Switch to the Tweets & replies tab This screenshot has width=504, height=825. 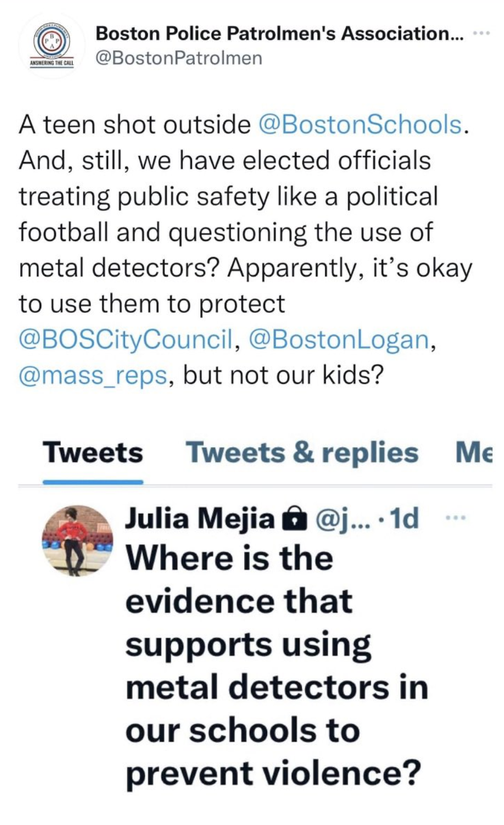[302, 452]
